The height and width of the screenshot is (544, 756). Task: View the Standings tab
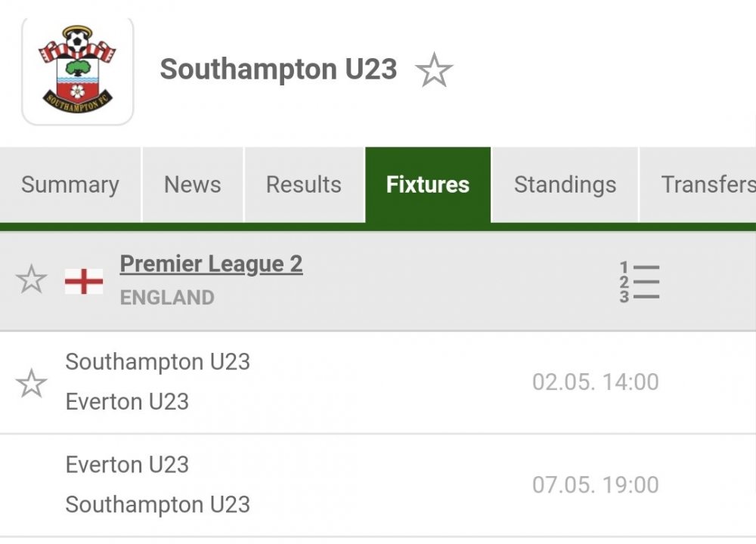pyautogui.click(x=565, y=185)
